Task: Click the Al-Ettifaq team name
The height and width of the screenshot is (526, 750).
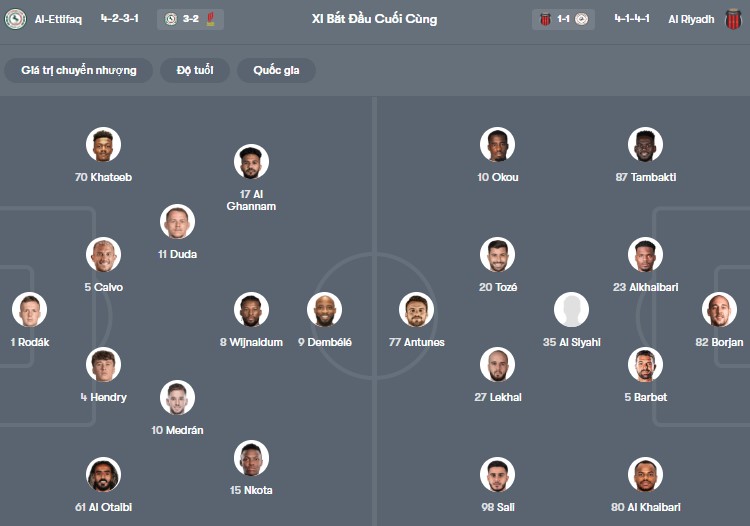Action: pyautogui.click(x=58, y=19)
